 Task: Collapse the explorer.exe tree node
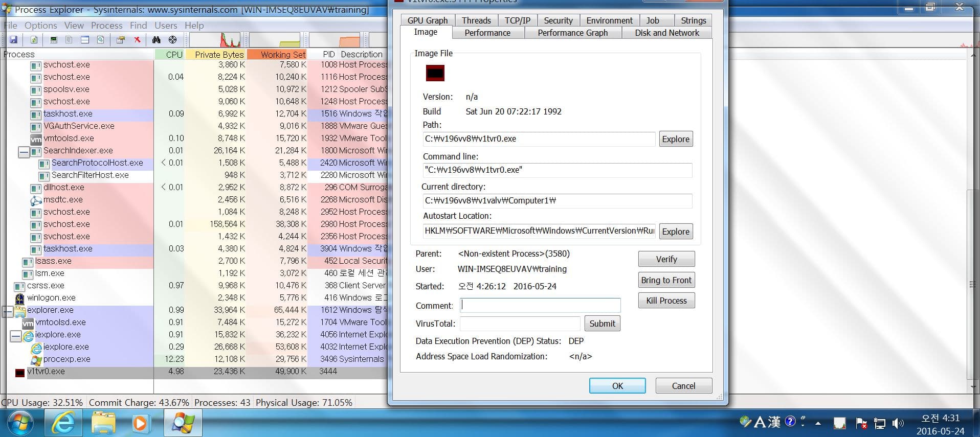(8, 311)
